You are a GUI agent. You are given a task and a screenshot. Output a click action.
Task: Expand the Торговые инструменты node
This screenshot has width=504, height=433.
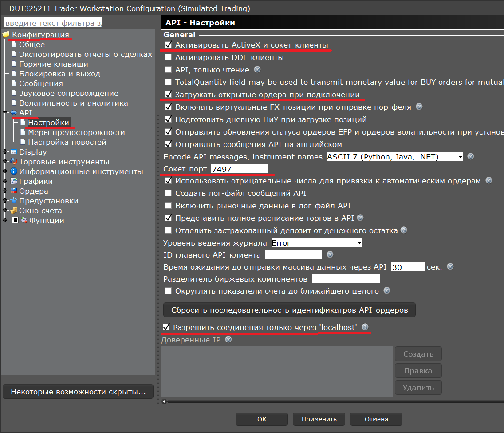[5, 162]
